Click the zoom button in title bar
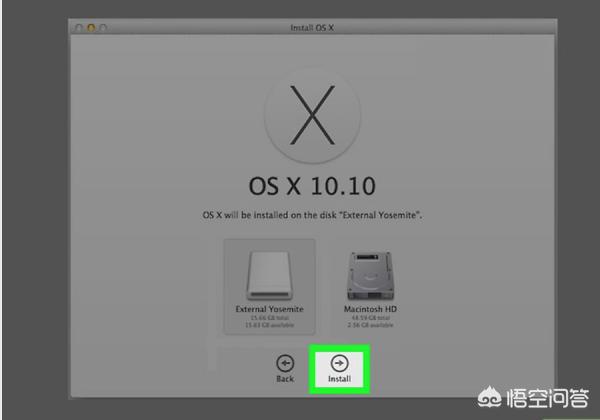Viewport: 600px width, 420px height. point(103,28)
